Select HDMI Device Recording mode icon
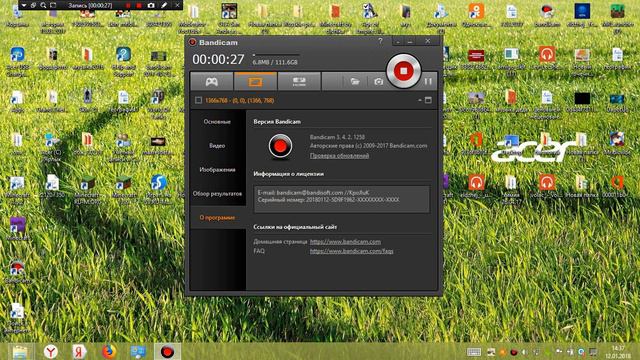This screenshot has width=640, height=360. click(x=299, y=82)
